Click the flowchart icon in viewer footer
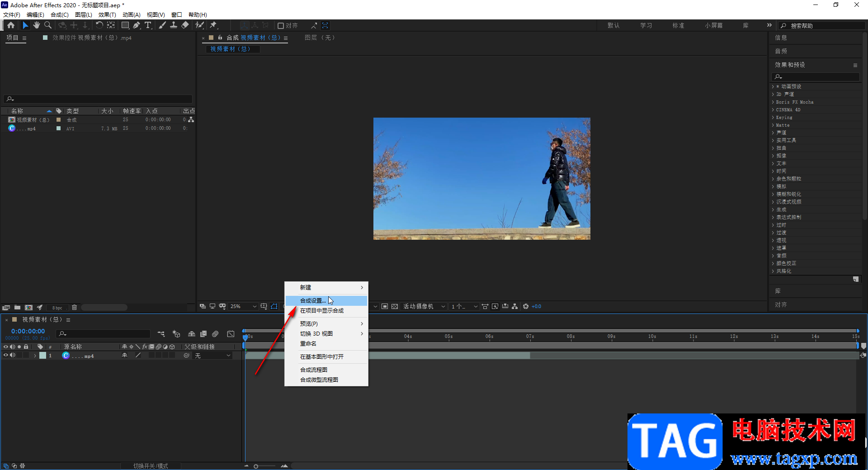 coord(515,306)
